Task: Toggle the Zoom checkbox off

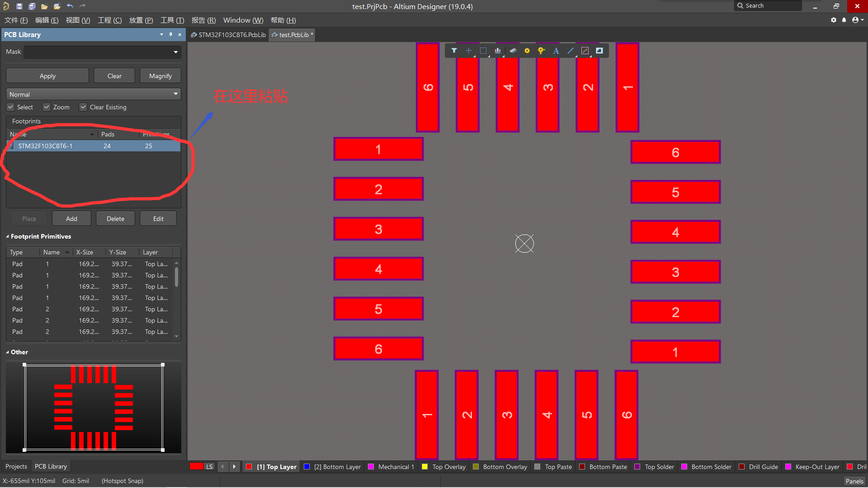Action: point(47,107)
